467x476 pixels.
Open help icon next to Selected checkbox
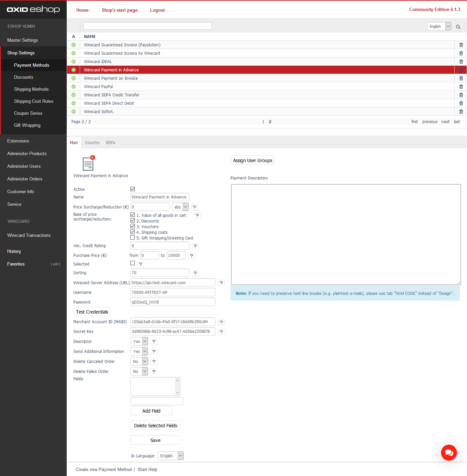click(x=140, y=264)
